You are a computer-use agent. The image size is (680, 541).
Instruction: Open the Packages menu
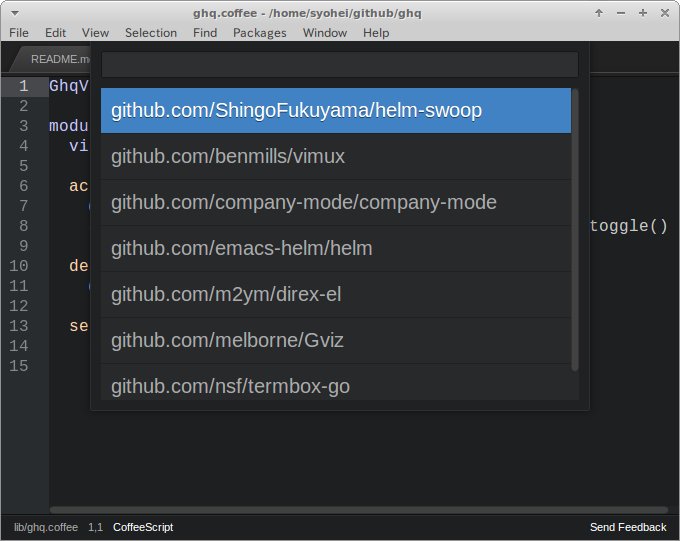pos(260,33)
